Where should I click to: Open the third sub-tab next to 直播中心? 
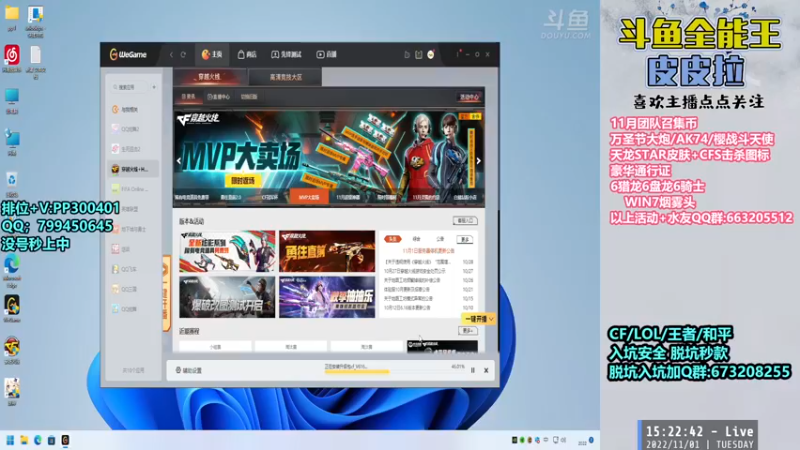pos(249,96)
